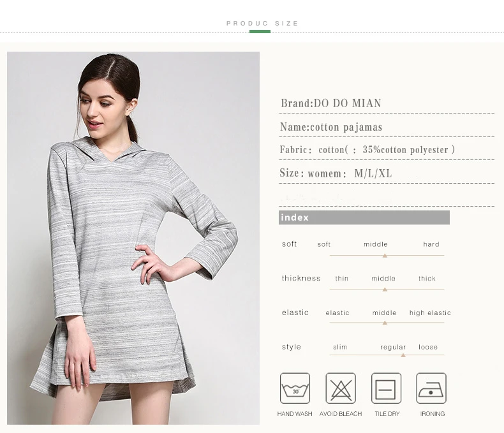Click the hand wash 30° icon
This screenshot has width=504, height=433.
coord(295,388)
